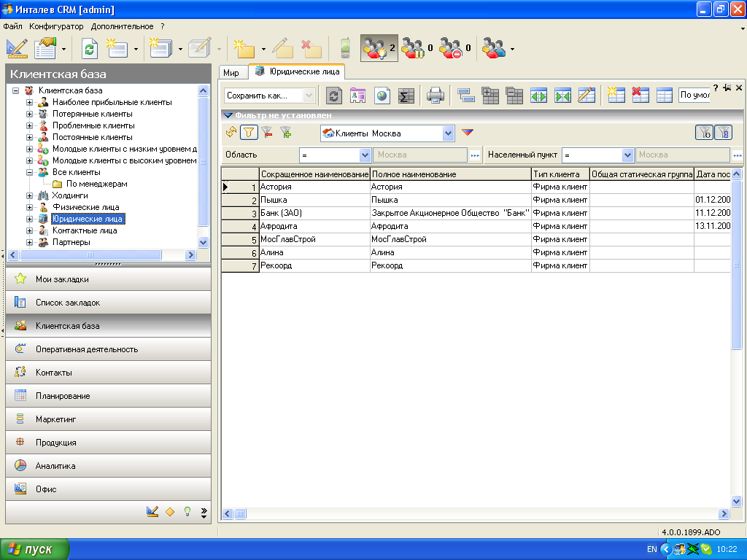Open the Продукция section
The image size is (747, 560).
point(108,443)
